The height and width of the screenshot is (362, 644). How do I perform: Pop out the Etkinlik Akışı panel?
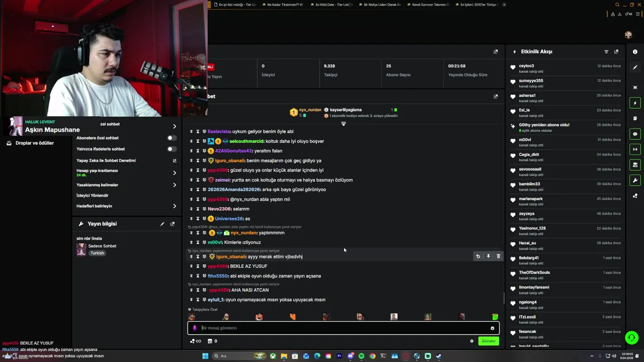click(616, 52)
